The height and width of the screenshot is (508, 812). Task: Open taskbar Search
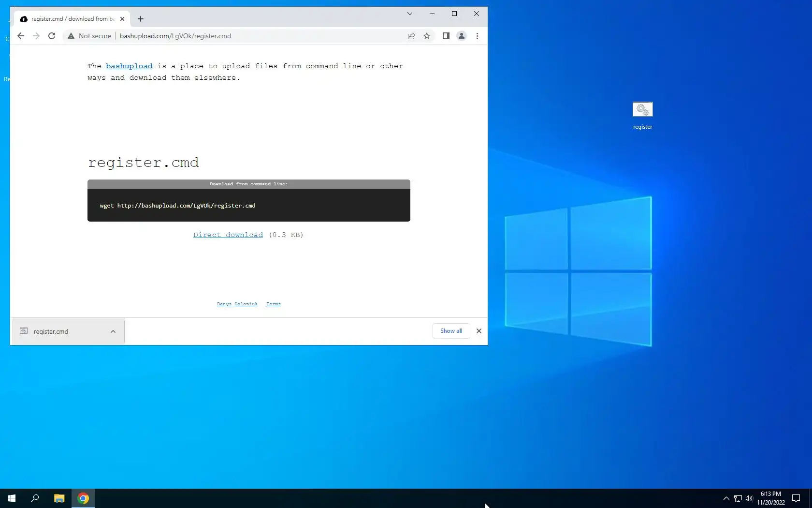click(35, 498)
